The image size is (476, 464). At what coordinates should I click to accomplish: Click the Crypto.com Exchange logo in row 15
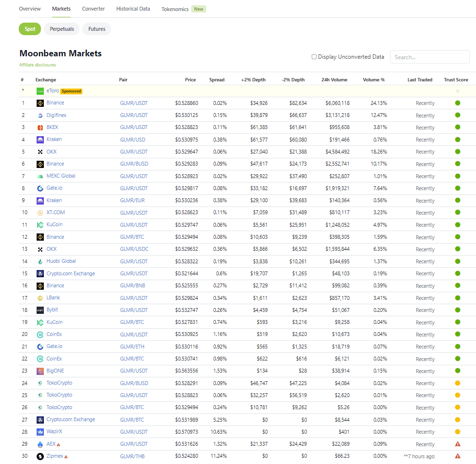40,273
